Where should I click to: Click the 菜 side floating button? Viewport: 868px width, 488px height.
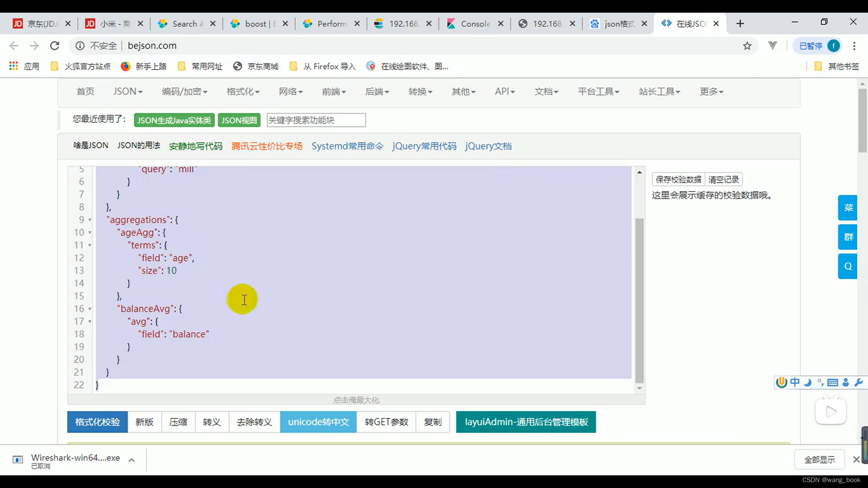point(848,208)
